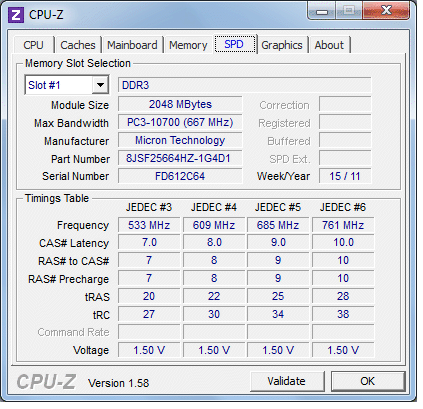Select the 609 MHz frequency cell
Viewport: 423px width, 409px height.
pos(214,225)
